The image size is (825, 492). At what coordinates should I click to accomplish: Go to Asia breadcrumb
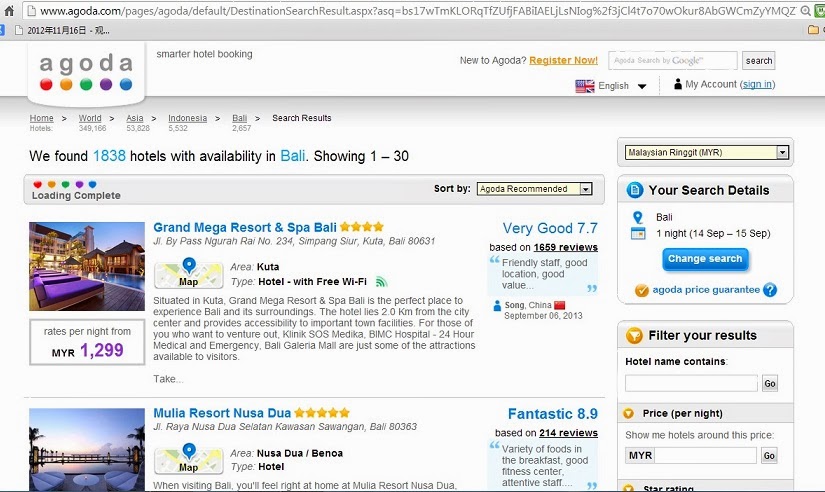coord(135,118)
